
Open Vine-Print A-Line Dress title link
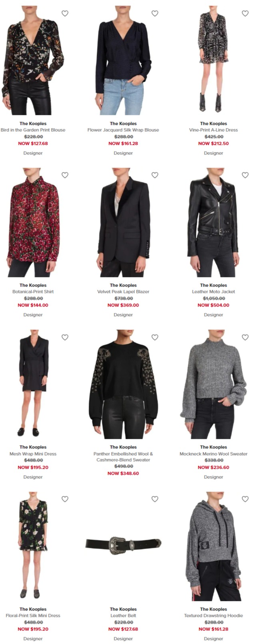(x=213, y=130)
